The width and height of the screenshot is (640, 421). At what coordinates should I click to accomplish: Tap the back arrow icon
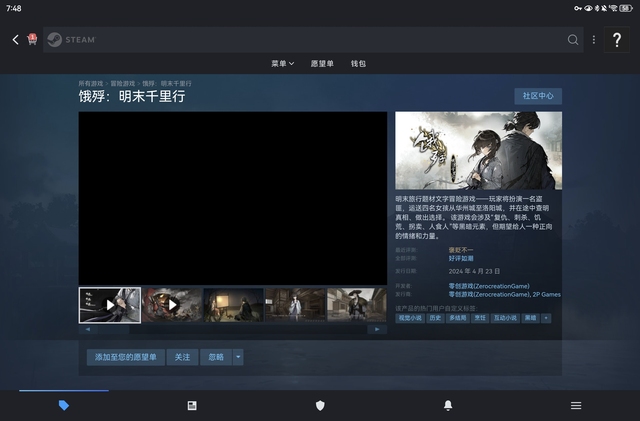(15, 40)
